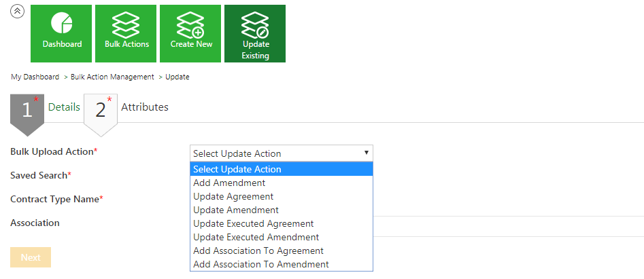The image size is (644, 279).
Task: Pick the 'Update Executed Amendment' option
Action: [256, 237]
